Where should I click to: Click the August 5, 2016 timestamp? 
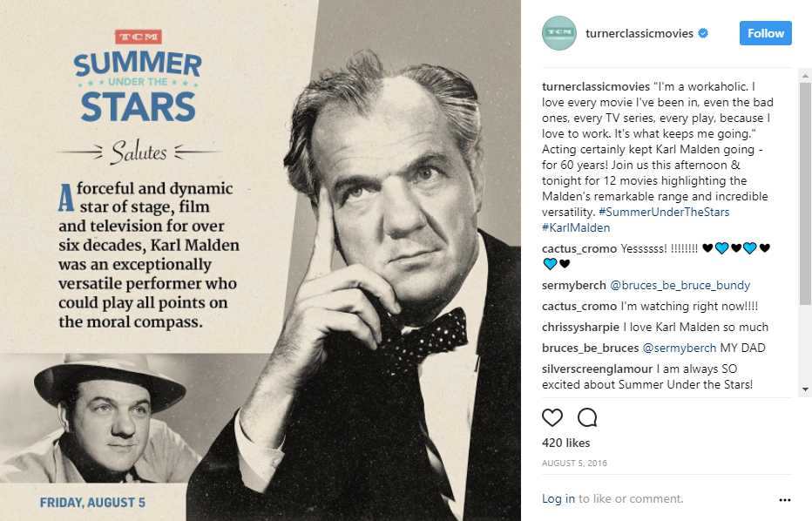point(573,462)
